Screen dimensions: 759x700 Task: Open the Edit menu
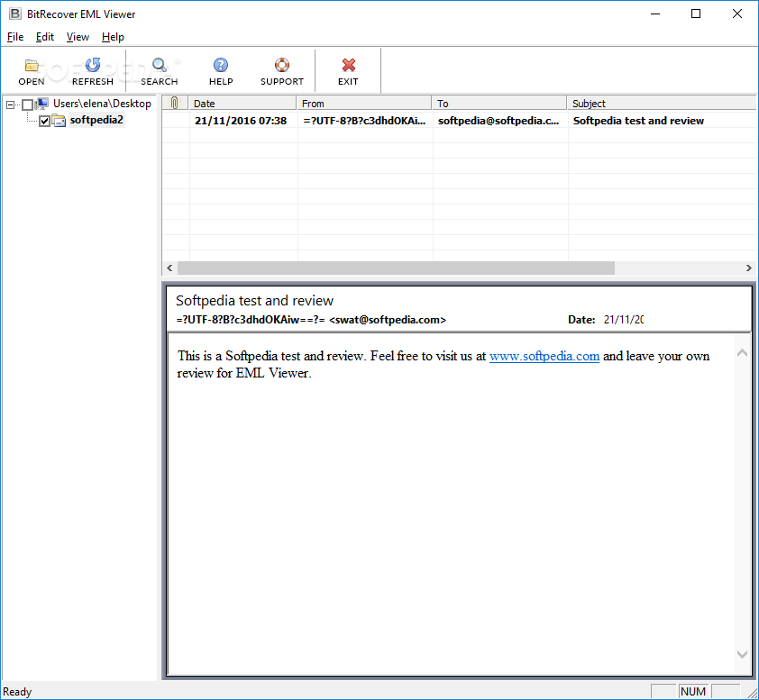(x=44, y=37)
